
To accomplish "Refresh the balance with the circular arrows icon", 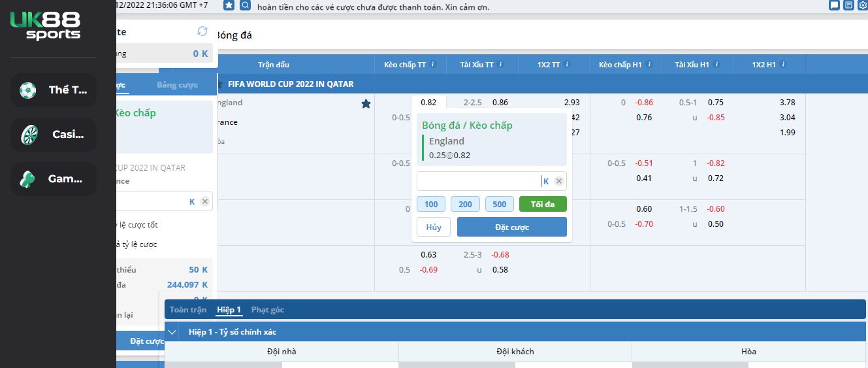I will tap(202, 31).
